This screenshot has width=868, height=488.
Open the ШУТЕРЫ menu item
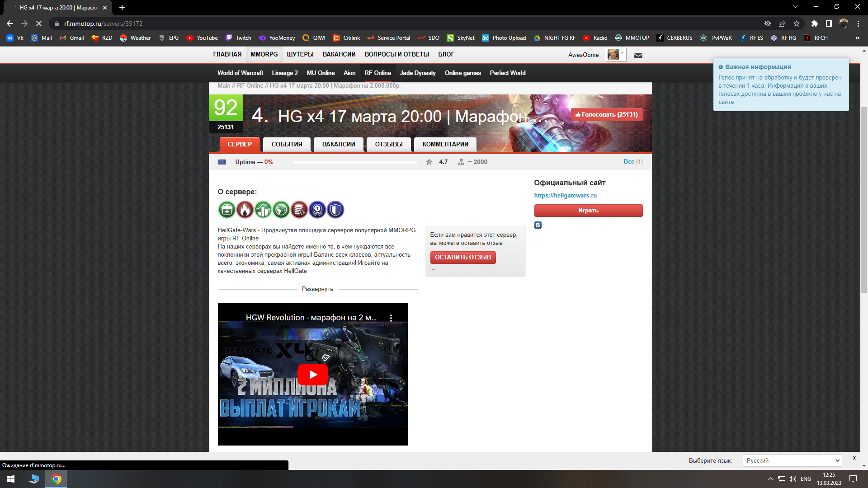tap(300, 54)
